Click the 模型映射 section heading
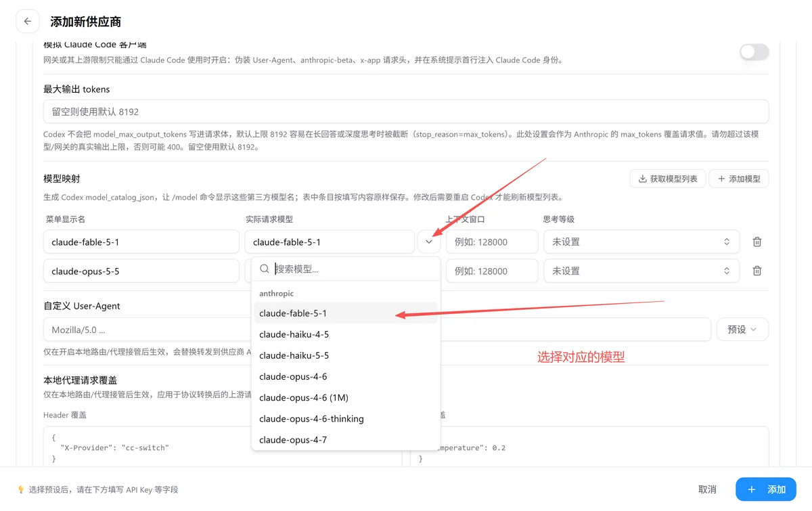Viewport: 812px width, 511px height. pos(62,179)
